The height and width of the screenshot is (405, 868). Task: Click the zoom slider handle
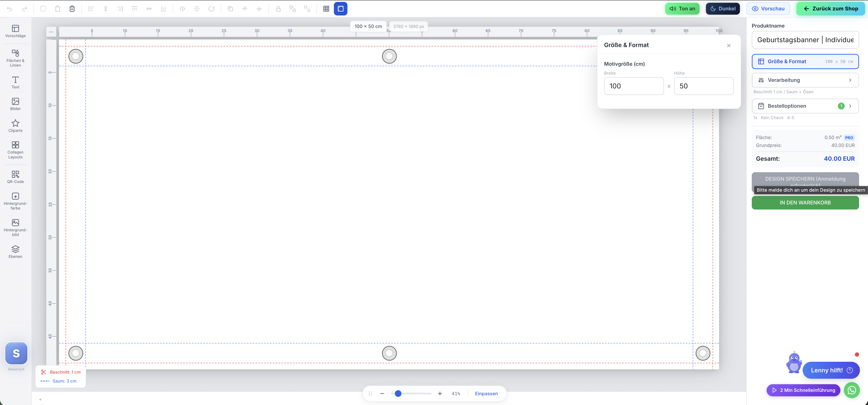398,394
